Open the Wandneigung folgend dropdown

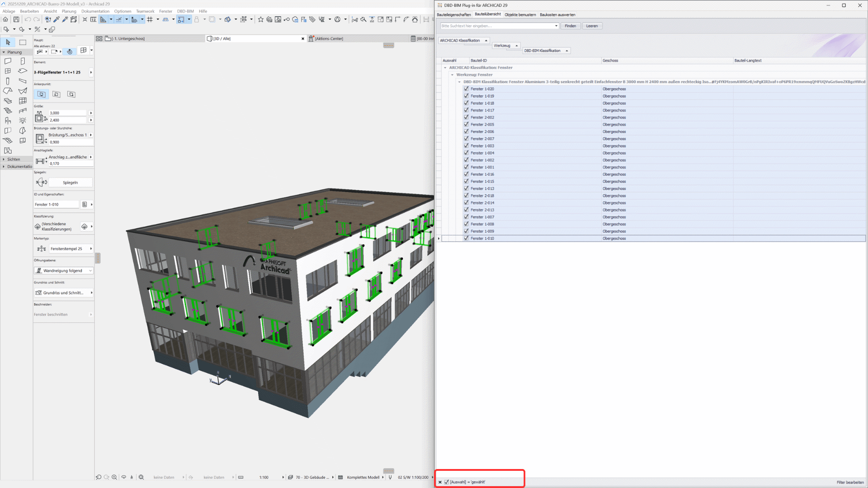pyautogui.click(x=64, y=271)
